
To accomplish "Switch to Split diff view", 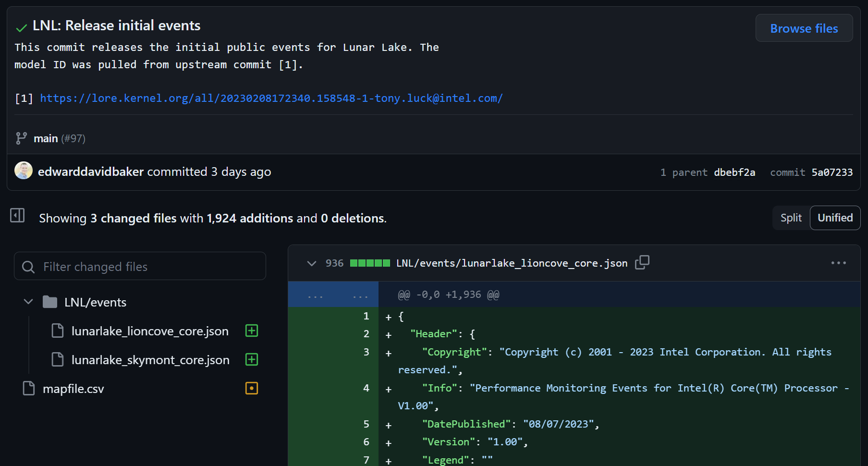I will click(x=791, y=218).
